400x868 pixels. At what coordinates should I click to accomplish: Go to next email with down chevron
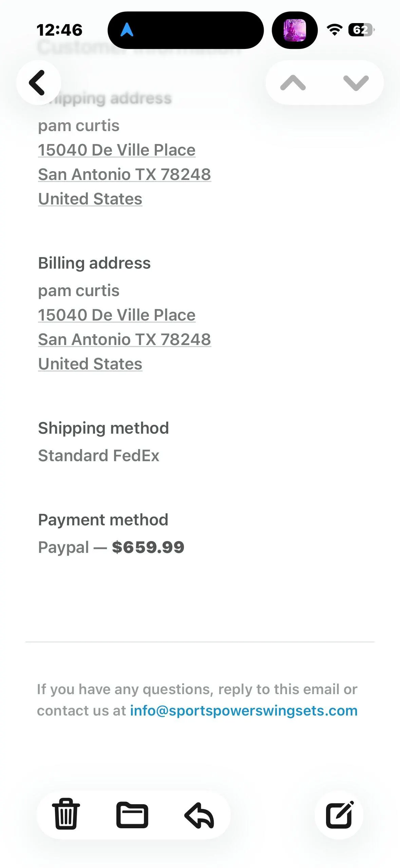[356, 83]
